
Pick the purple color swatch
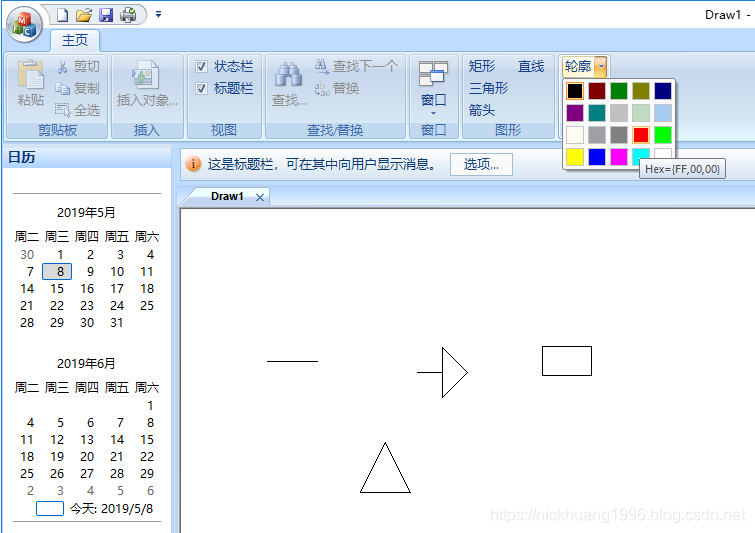point(574,113)
